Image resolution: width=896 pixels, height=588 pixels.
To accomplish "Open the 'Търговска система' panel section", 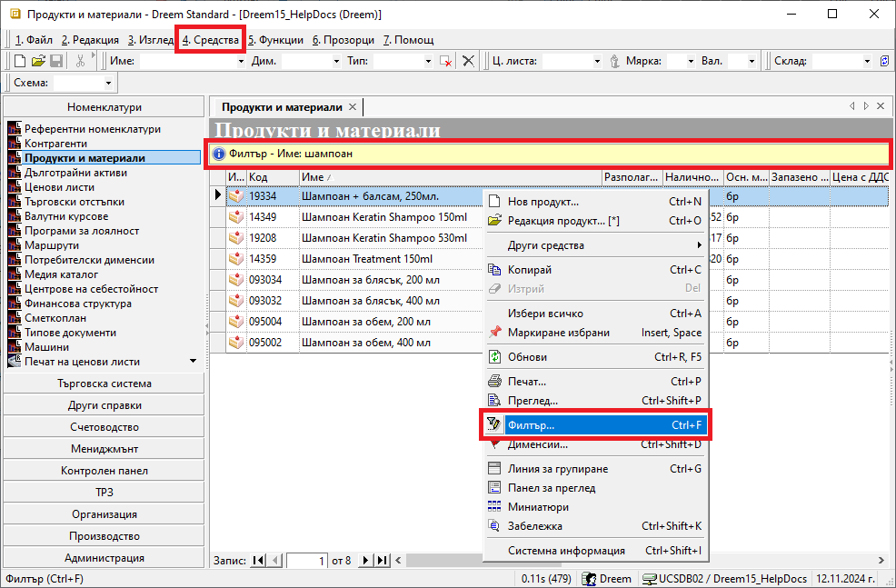I will tap(104, 384).
